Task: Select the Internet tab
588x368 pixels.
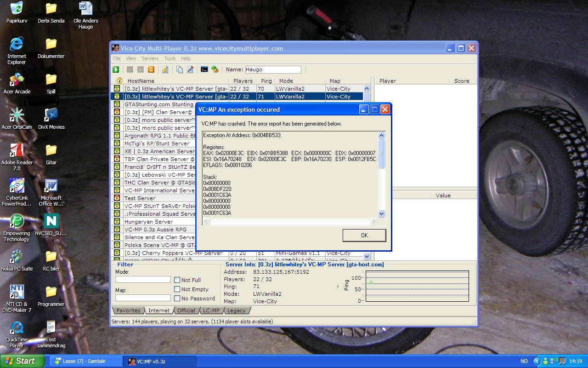Action: point(159,310)
